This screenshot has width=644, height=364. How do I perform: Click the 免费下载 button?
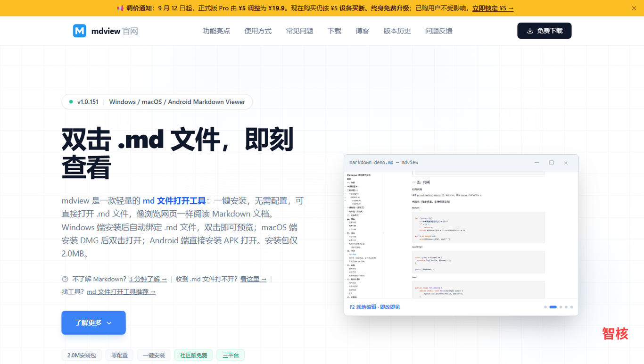pos(545,31)
